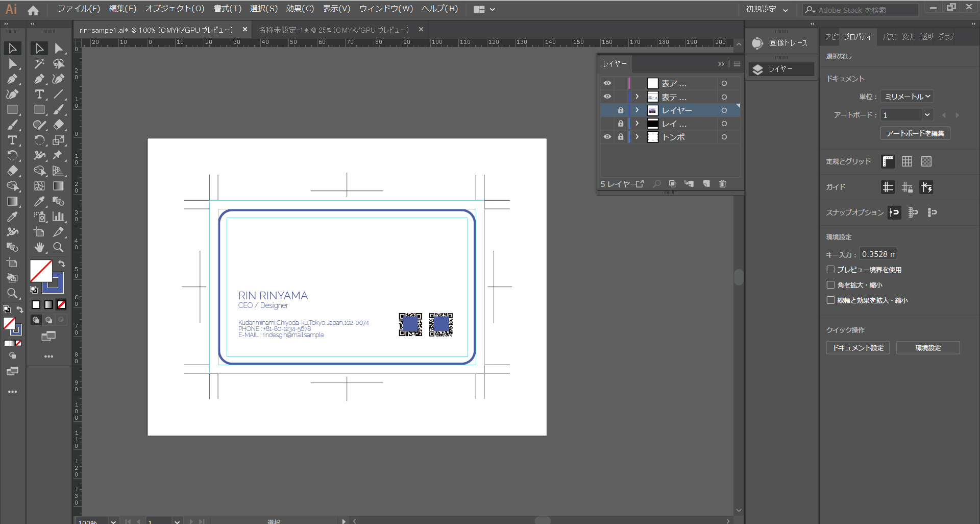Screen dimensions: 980x524
Task: Click the large fill swatch with red slash
Action: coord(41,271)
